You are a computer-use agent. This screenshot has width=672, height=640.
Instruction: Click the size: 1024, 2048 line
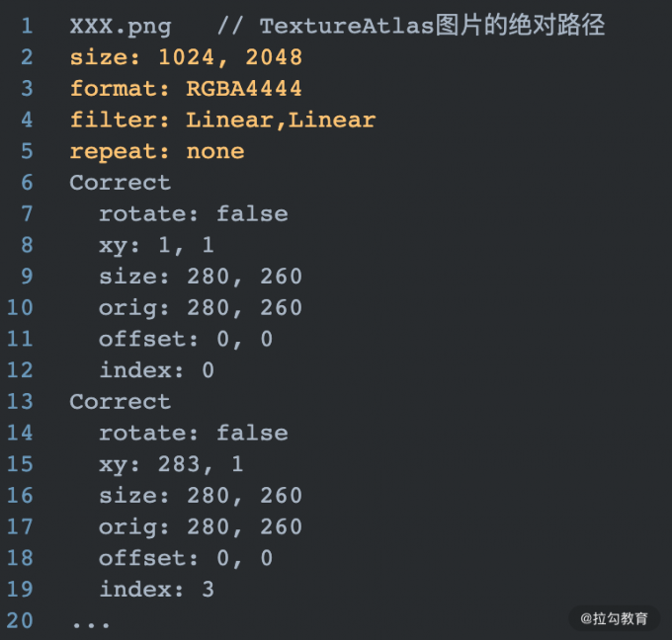tap(187, 58)
